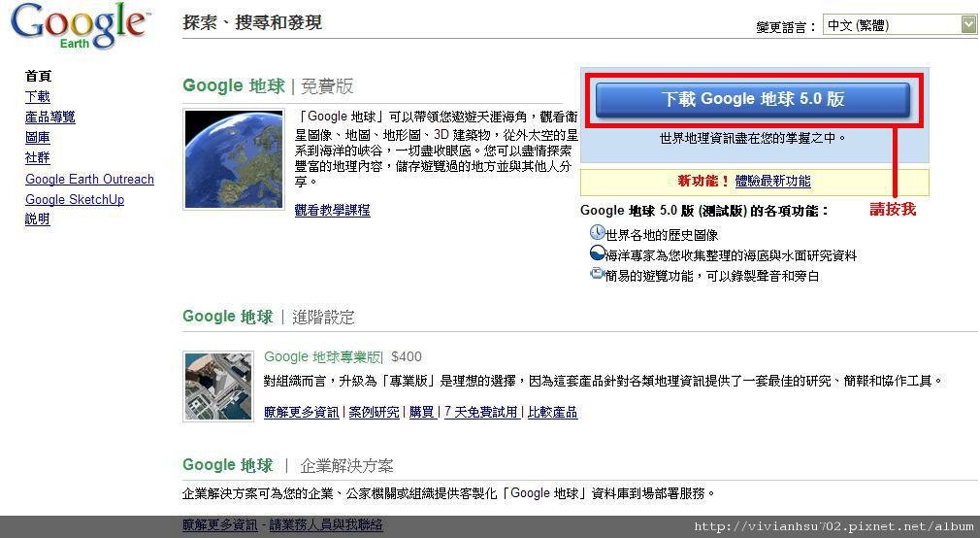Open the 下載 link in the sidebar
Viewport: 980px width, 538px height.
click(x=38, y=96)
